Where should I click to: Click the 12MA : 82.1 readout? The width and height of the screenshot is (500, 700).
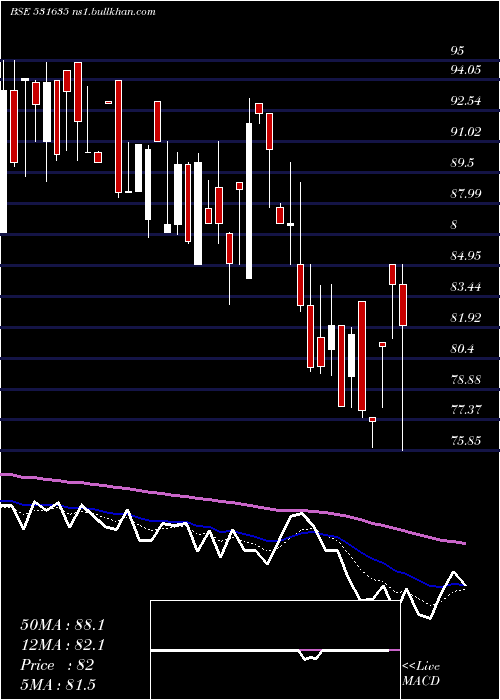tap(62, 645)
